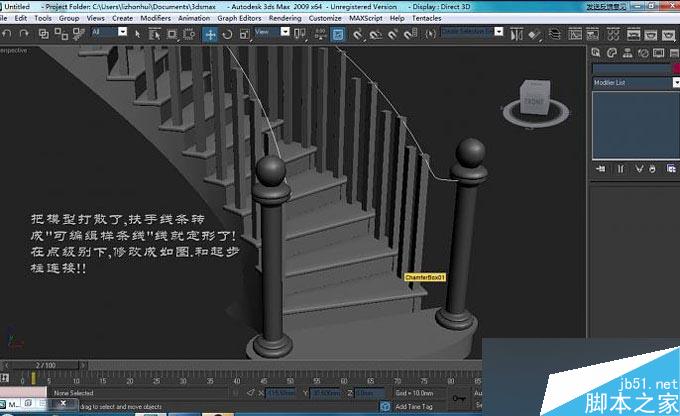The image size is (680, 416).
Task: Click the Quick Render teapot icon
Action: click(668, 34)
